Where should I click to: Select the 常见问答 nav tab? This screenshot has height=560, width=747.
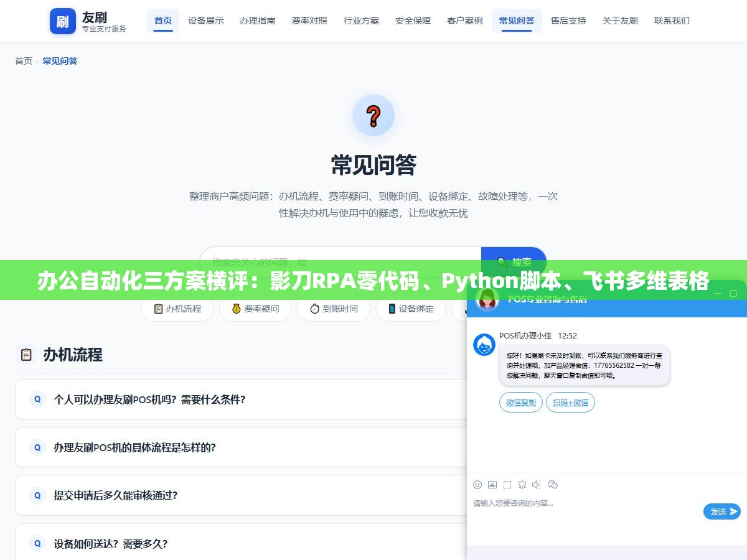tap(517, 21)
